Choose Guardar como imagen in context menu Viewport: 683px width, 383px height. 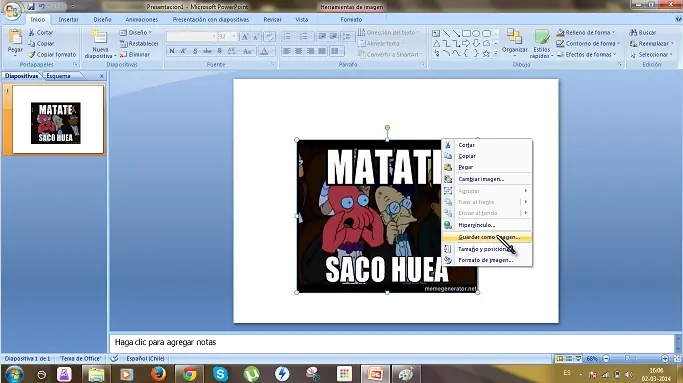pyautogui.click(x=487, y=237)
